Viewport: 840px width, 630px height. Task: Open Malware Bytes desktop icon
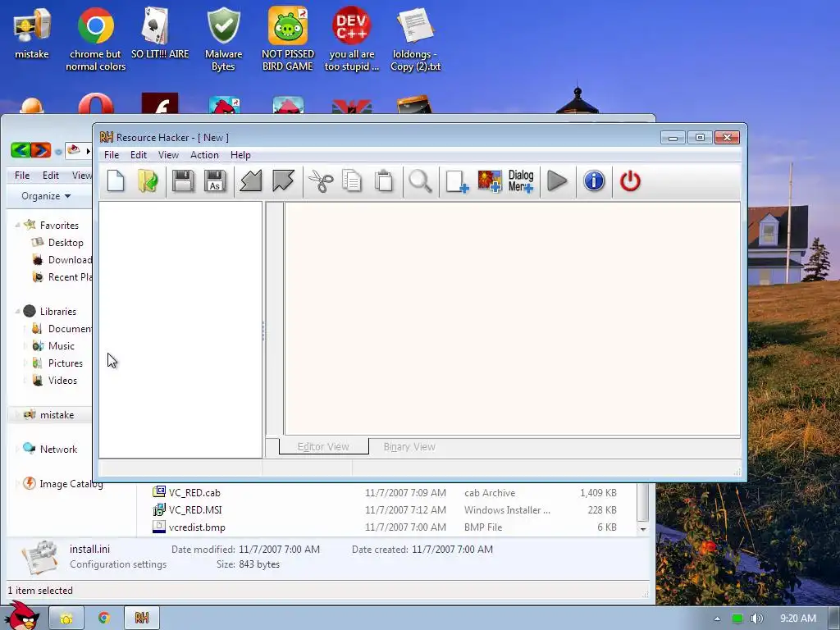(x=223, y=39)
